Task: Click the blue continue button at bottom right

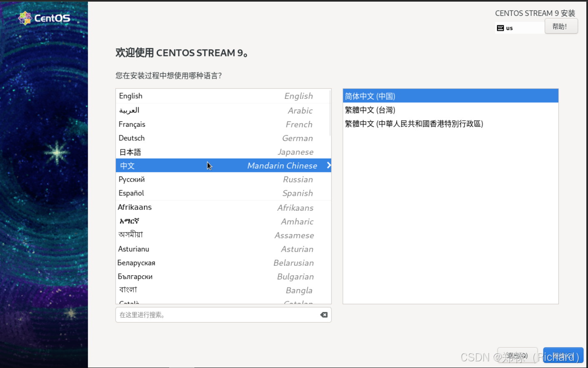Action: tap(563, 355)
